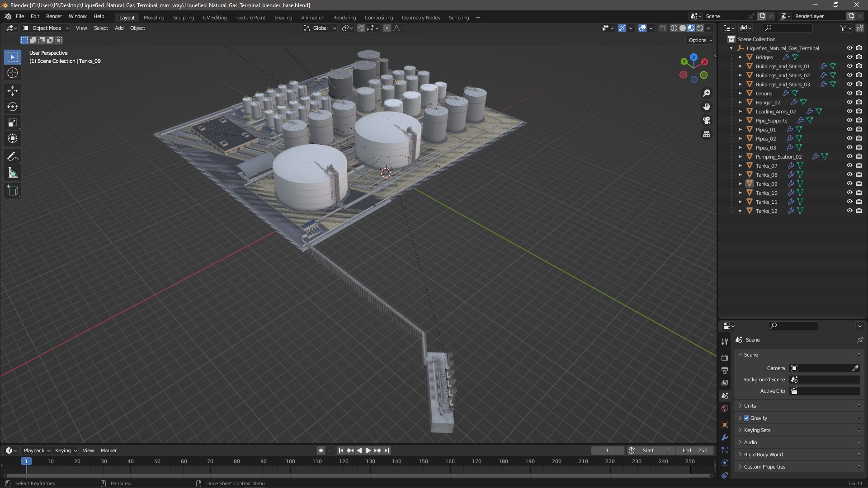Select the Add Cube tool

[13, 191]
